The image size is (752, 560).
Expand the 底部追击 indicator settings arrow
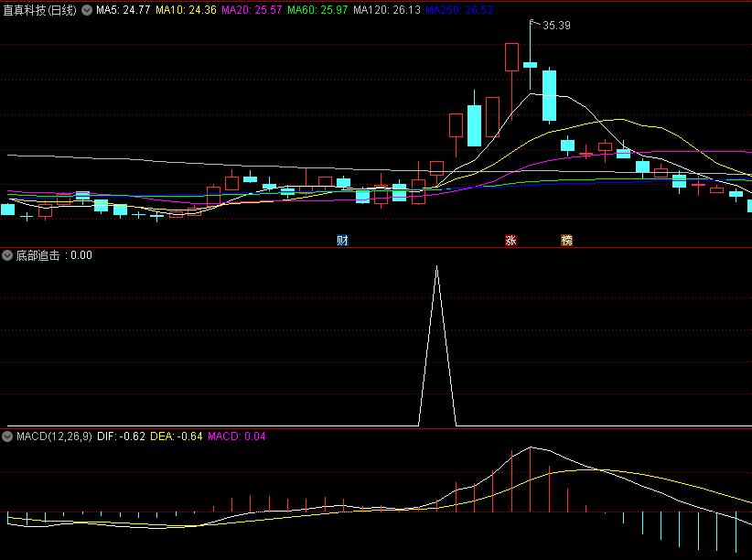[7, 255]
